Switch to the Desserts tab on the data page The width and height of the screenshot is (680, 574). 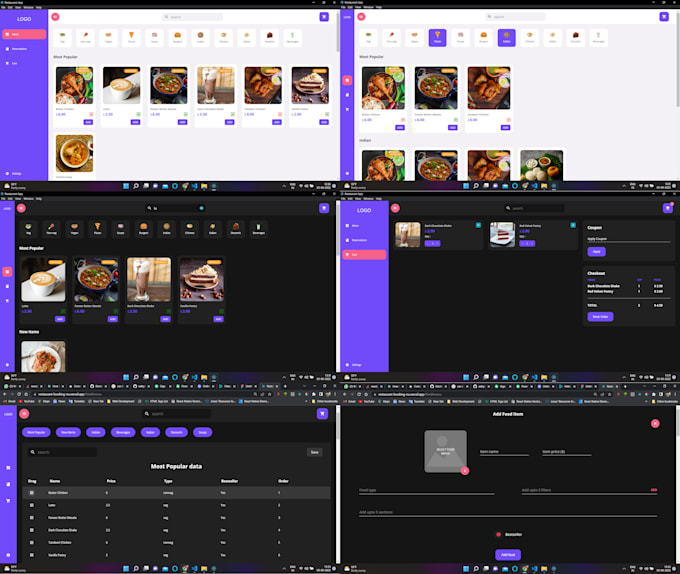(x=177, y=432)
